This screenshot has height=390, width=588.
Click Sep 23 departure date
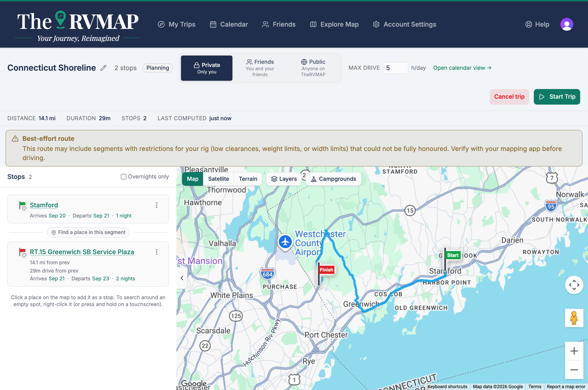100,279
